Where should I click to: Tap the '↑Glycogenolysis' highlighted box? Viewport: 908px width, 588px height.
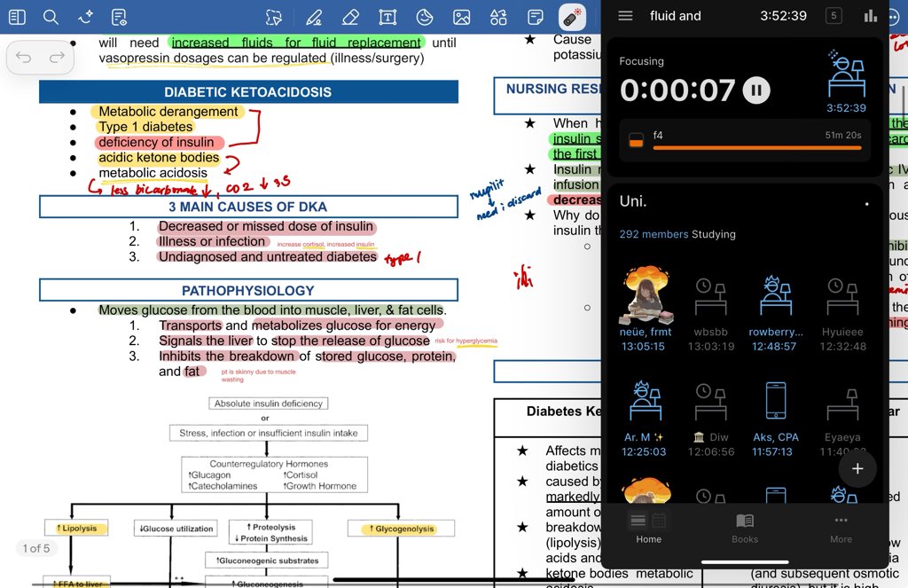point(401,529)
